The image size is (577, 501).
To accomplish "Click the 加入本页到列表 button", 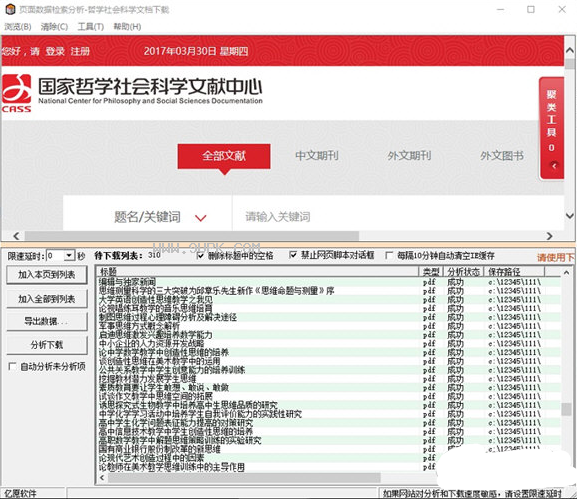I will click(x=47, y=275).
